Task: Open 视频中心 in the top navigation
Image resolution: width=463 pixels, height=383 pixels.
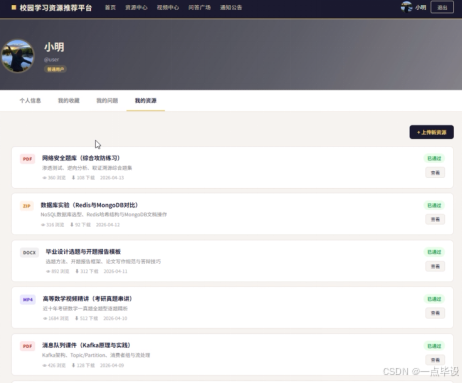Action: click(168, 7)
